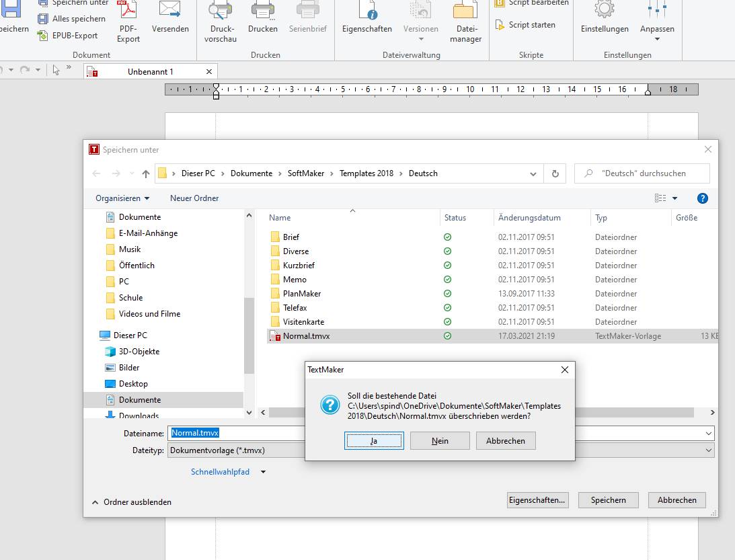This screenshot has width=735, height=560.
Task: Open the Dateimanager
Action: (x=465, y=22)
